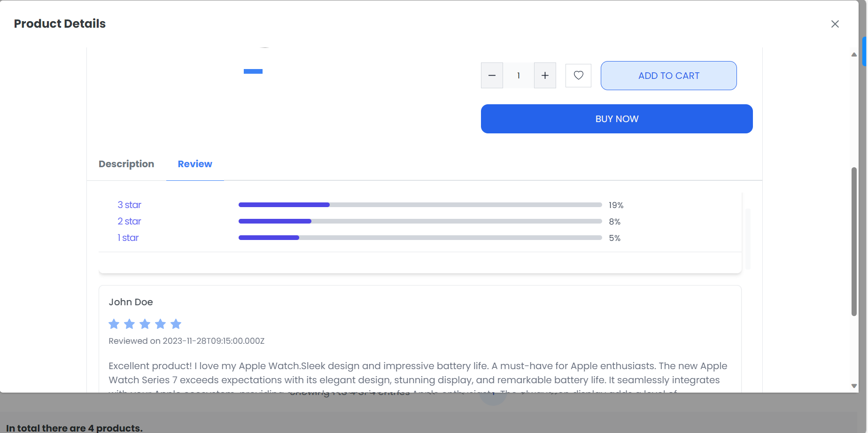The width and height of the screenshot is (868, 433).
Task: Click the 19% rating progress bar
Action: (x=420, y=205)
